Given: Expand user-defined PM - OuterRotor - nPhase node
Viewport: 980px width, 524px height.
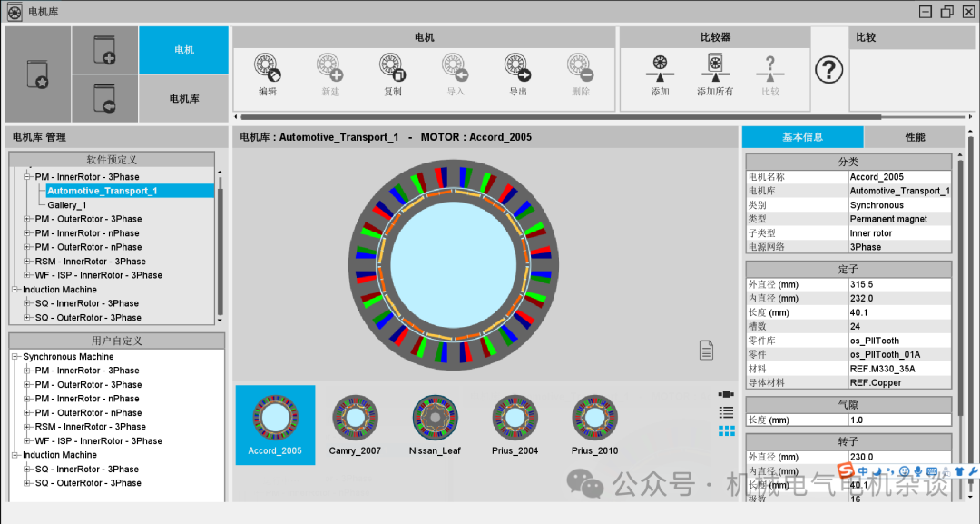Looking at the screenshot, I should tap(27, 412).
